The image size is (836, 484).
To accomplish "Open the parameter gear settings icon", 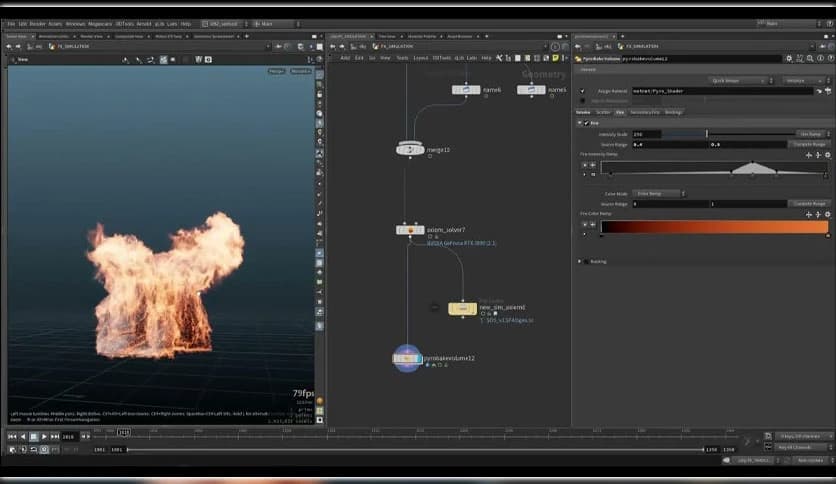I will pos(788,59).
